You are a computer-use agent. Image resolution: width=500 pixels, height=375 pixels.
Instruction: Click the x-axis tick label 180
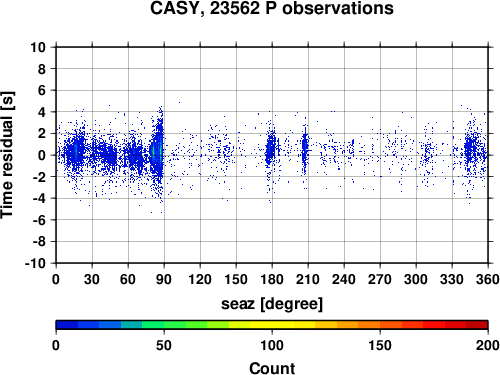[x=272, y=279]
